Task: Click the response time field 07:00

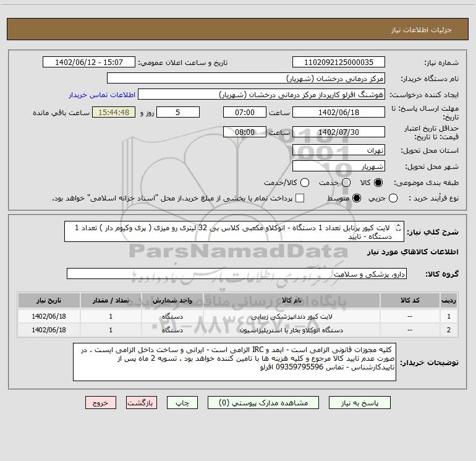Action: (x=245, y=112)
